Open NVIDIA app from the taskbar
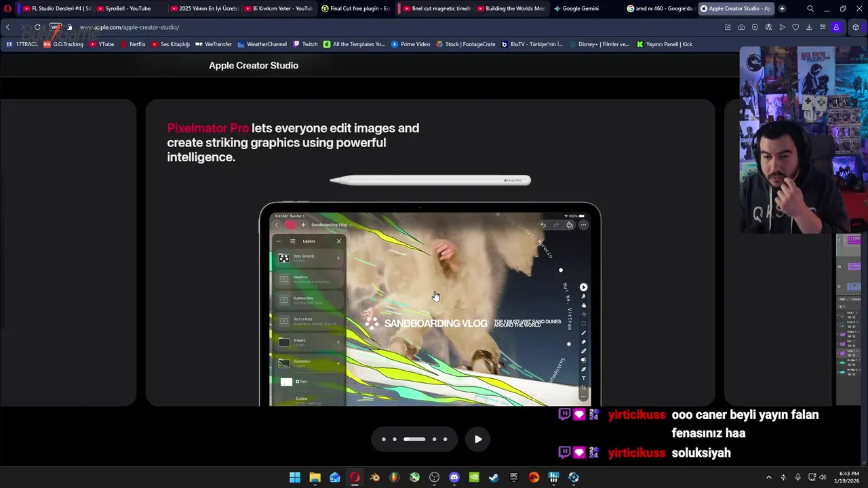868x488 pixels. [x=474, y=477]
